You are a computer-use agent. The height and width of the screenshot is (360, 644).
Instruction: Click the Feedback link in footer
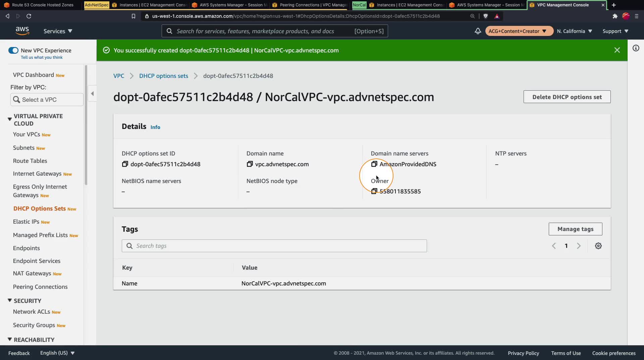click(x=19, y=353)
